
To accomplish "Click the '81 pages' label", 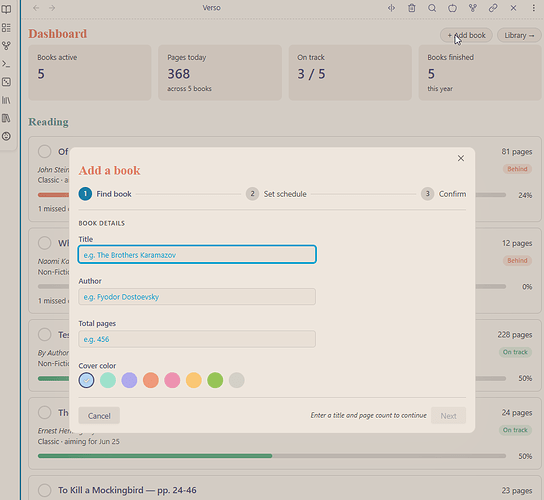I will coord(517,152).
